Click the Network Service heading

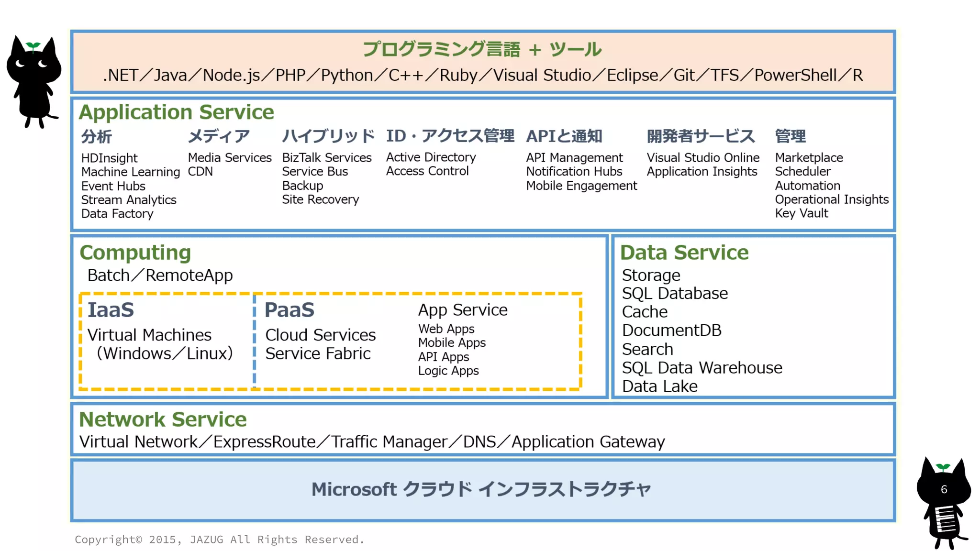163,419
